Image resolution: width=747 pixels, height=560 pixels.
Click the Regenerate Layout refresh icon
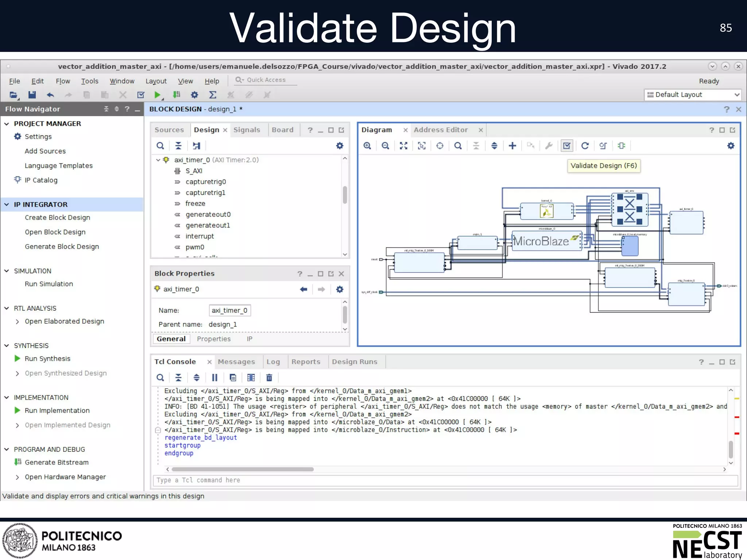tap(585, 146)
